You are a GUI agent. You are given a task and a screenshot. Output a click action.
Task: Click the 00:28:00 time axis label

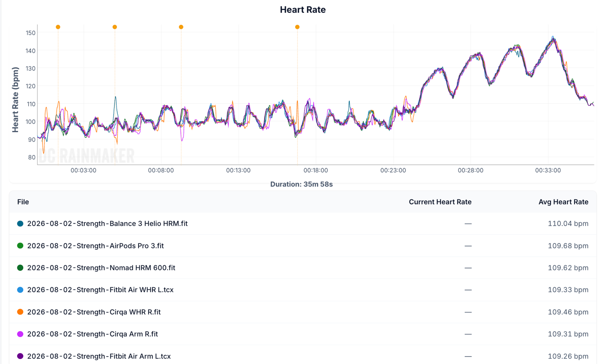tap(470, 170)
